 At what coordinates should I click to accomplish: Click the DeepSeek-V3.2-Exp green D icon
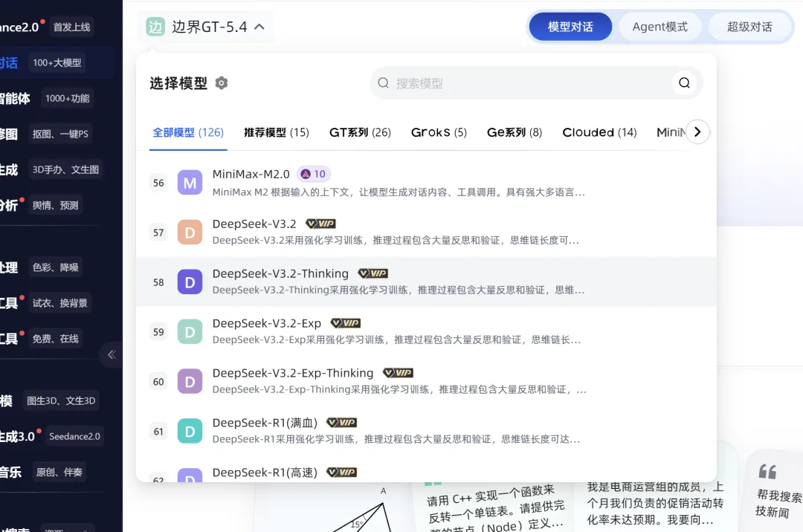click(190, 331)
